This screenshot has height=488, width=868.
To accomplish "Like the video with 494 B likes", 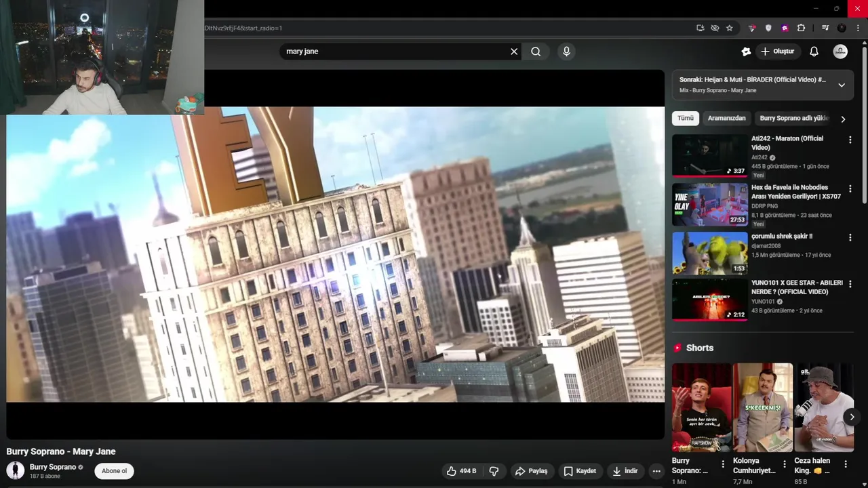I will point(461,471).
